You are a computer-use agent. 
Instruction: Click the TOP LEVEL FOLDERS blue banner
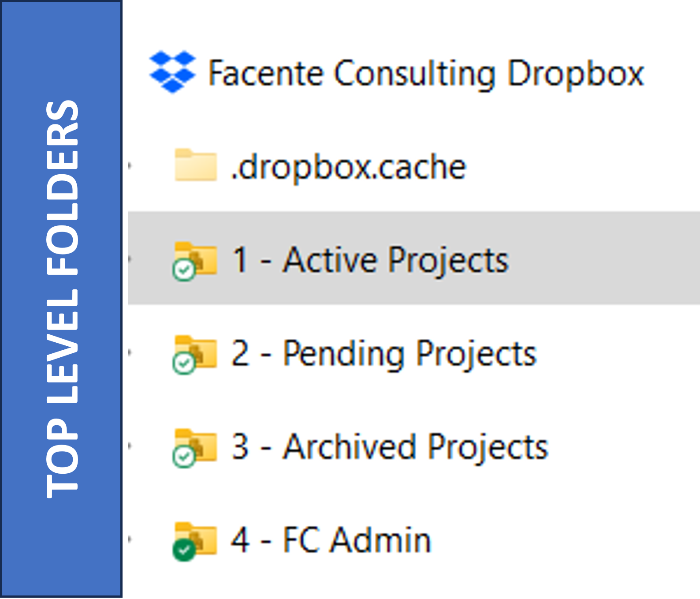click(x=61, y=299)
